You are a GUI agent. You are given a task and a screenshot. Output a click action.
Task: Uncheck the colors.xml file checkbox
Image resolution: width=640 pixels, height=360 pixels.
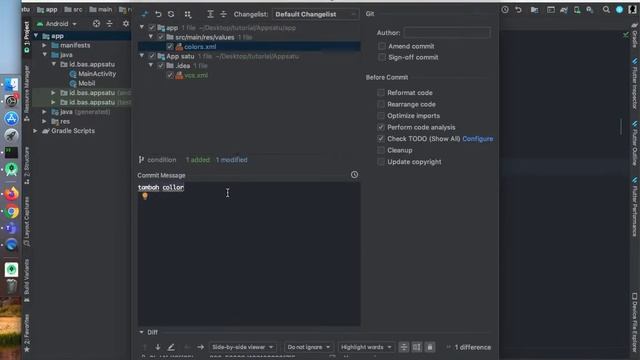pyautogui.click(x=170, y=47)
